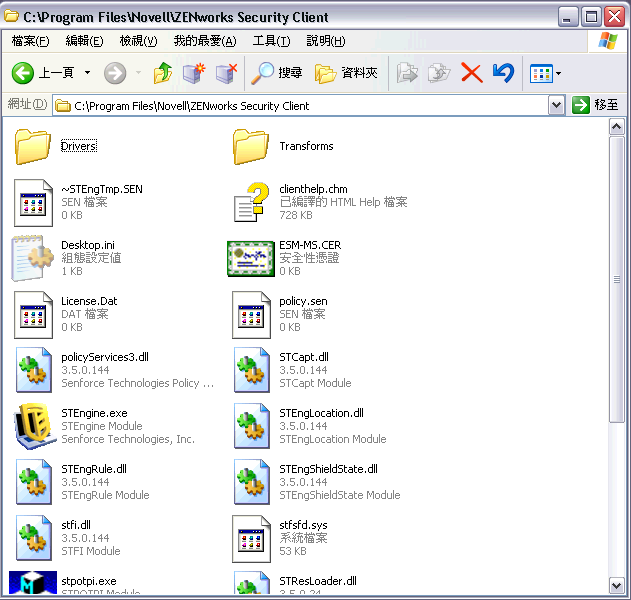
Task: Click the red Delete X icon
Action: 472,73
